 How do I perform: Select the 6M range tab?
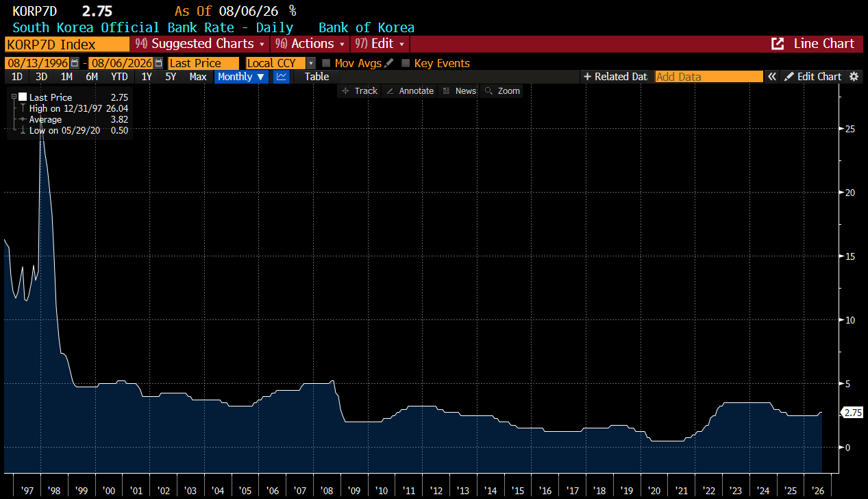coord(91,77)
